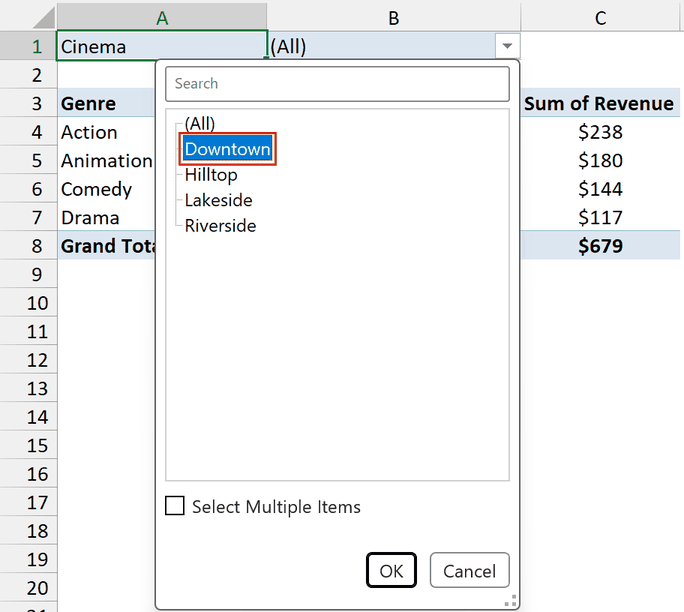Screen dimensions: 684x612
Task: Select the $679 grand total cell
Action: [600, 246]
